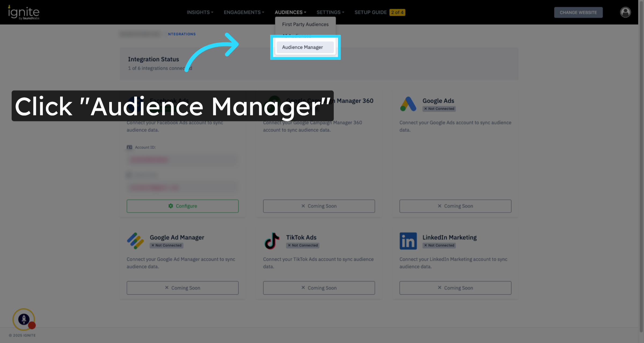Image resolution: width=644 pixels, height=343 pixels.
Task: Click the Ignite logo
Action: click(24, 12)
